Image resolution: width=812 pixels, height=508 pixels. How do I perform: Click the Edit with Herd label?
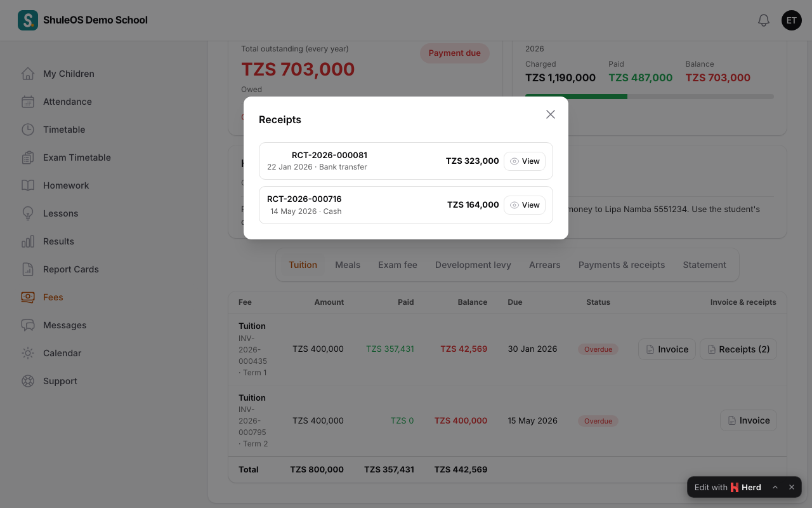[x=728, y=487]
